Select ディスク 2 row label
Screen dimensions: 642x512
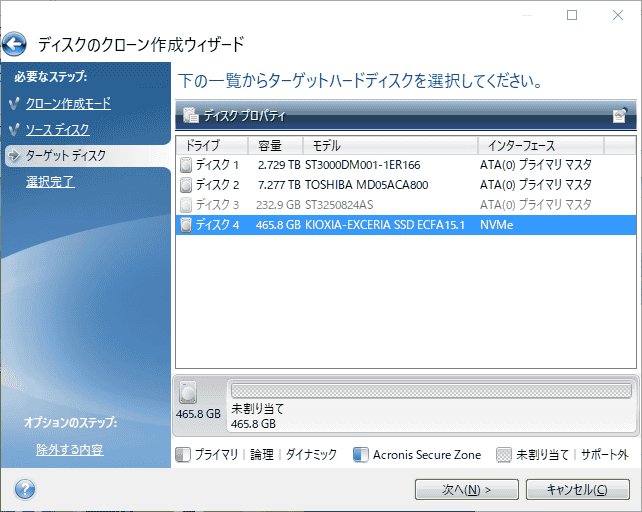click(x=217, y=185)
